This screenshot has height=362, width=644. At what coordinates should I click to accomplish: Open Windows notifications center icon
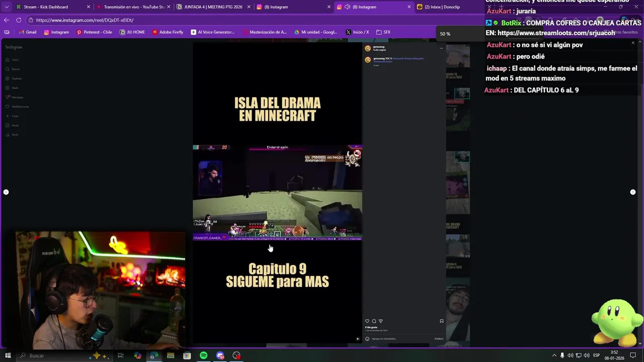coord(633,355)
